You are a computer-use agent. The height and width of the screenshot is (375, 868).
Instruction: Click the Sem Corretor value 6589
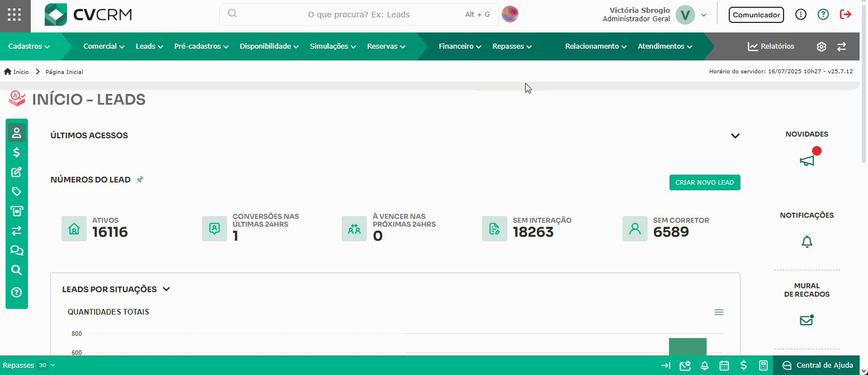671,232
